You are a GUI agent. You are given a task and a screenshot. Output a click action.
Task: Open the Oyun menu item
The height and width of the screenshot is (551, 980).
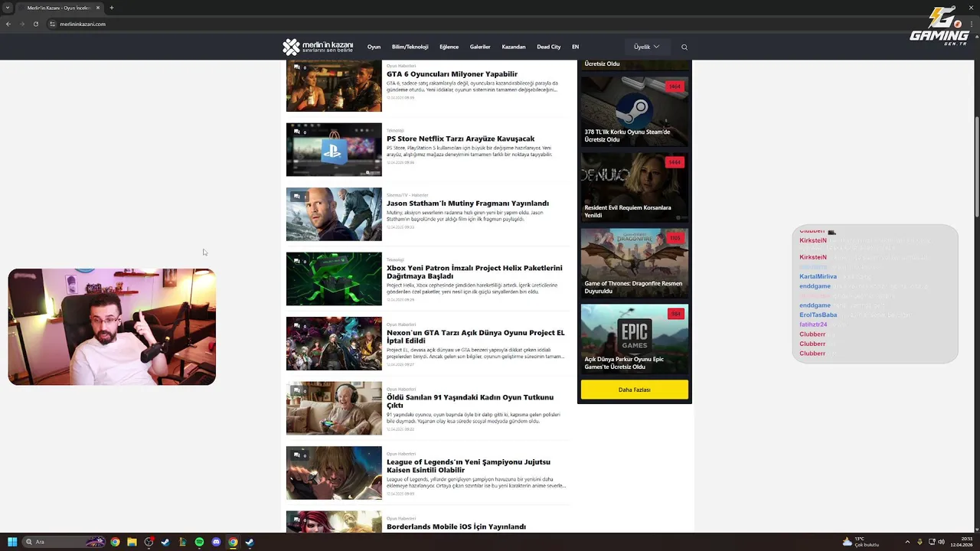tap(374, 47)
